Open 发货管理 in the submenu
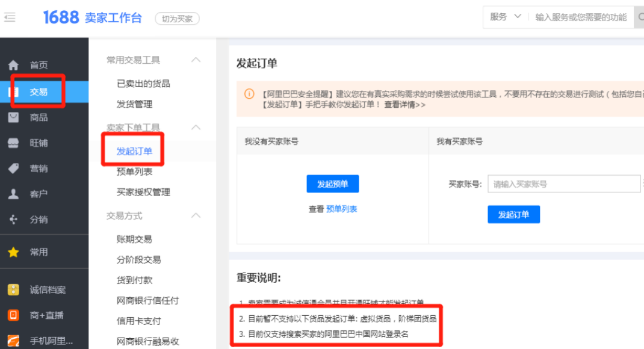644x349 pixels. tap(134, 104)
